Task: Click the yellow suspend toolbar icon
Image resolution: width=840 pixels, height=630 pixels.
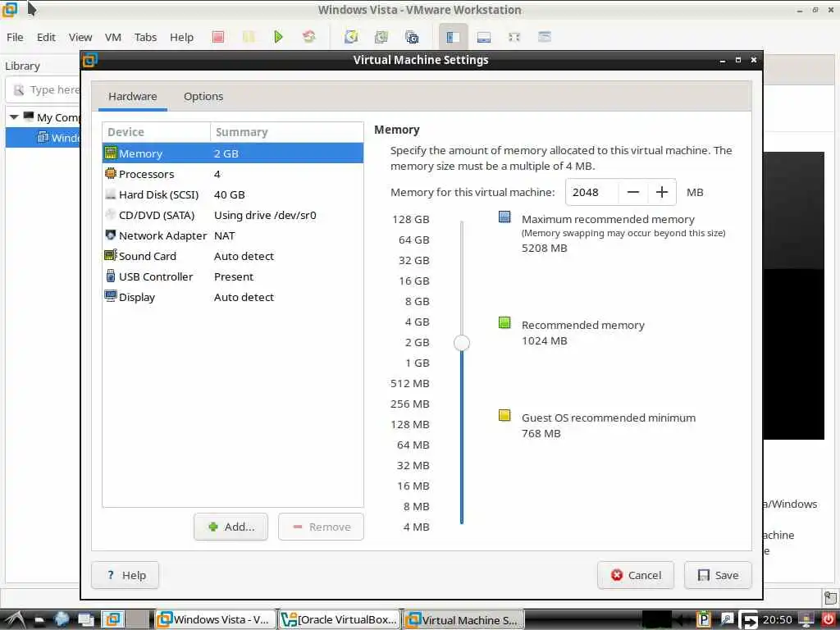Action: [x=249, y=37]
